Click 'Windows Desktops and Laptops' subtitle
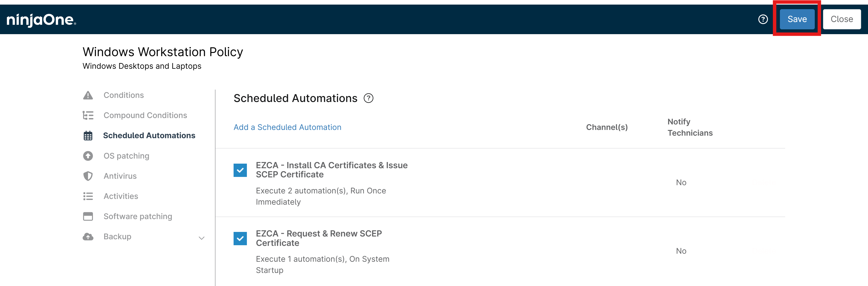The width and height of the screenshot is (868, 286). (x=142, y=66)
